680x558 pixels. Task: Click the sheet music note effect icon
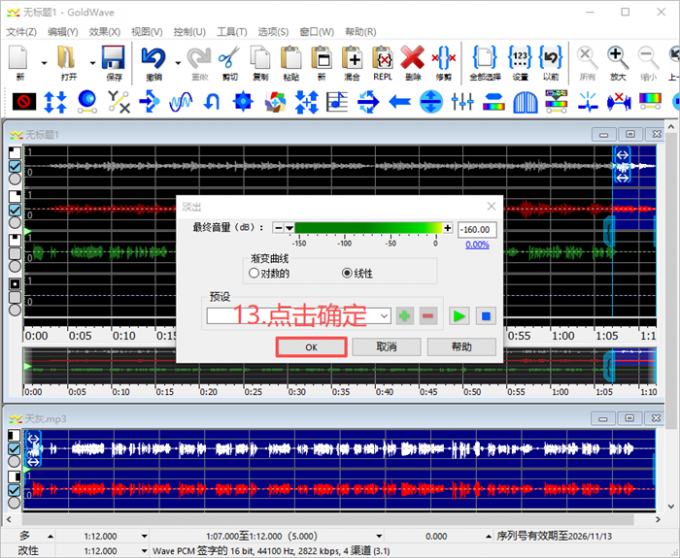click(337, 102)
